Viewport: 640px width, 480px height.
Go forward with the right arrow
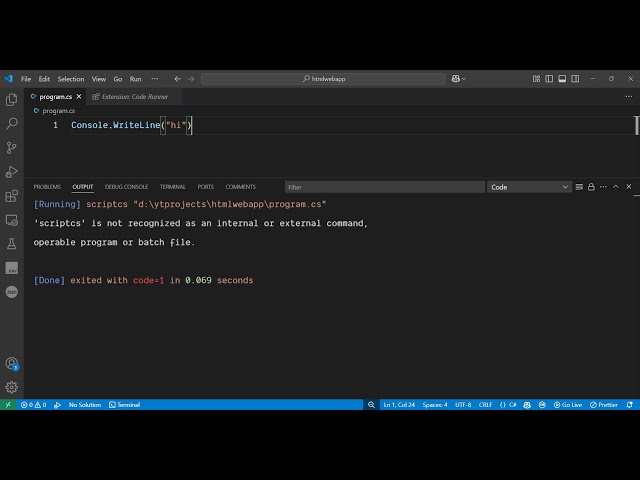pos(191,79)
